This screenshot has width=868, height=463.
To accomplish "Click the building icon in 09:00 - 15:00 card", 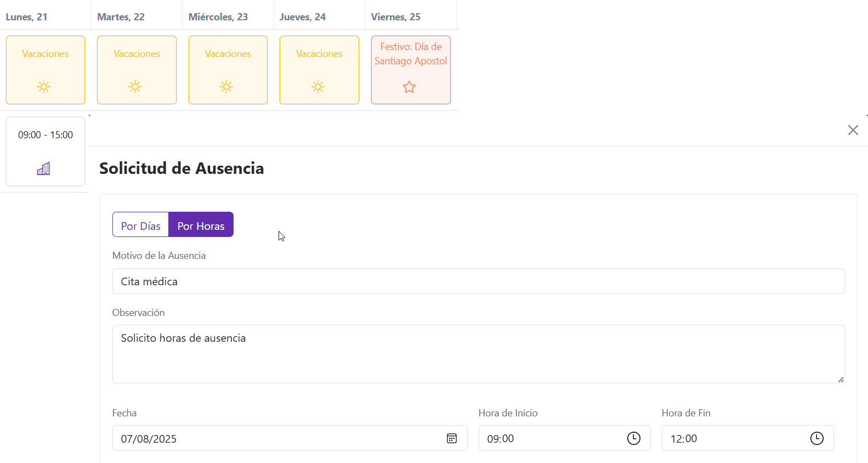I will click(x=43, y=168).
